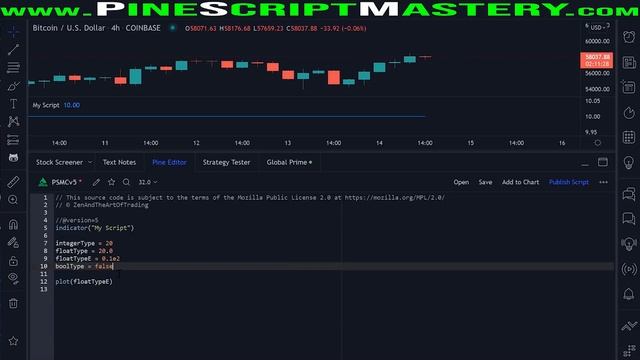Expand the Stock Screener dropdown arrow
Image resolution: width=640 pixels, height=360 pixels.
[x=90, y=162]
